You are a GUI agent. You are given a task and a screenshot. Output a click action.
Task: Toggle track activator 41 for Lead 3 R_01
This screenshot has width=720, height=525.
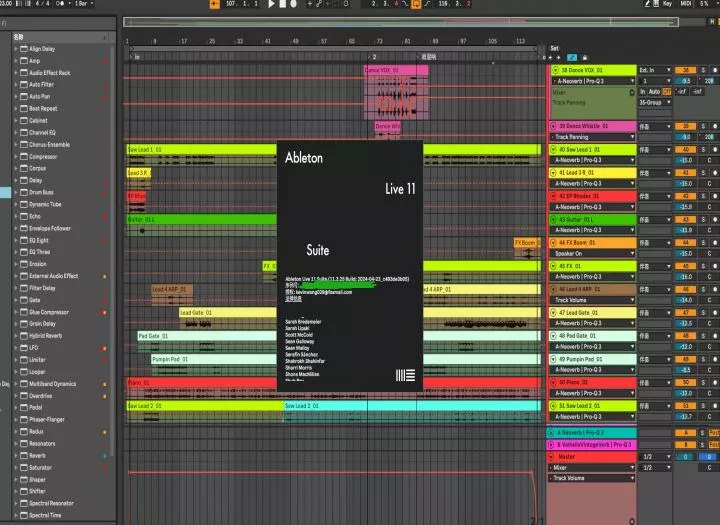(x=685, y=173)
